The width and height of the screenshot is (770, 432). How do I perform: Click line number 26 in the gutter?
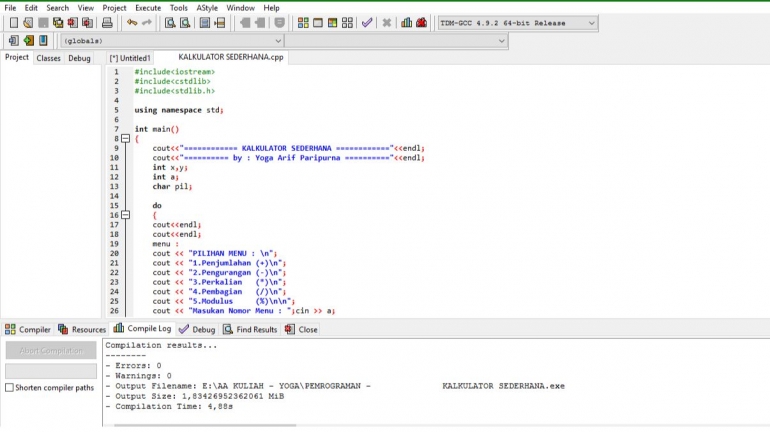click(x=114, y=311)
